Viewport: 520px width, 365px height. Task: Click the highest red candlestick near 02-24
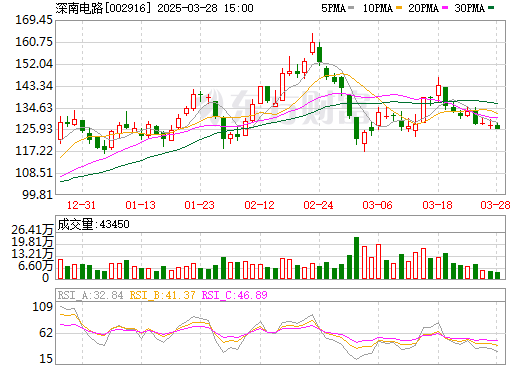point(312,48)
